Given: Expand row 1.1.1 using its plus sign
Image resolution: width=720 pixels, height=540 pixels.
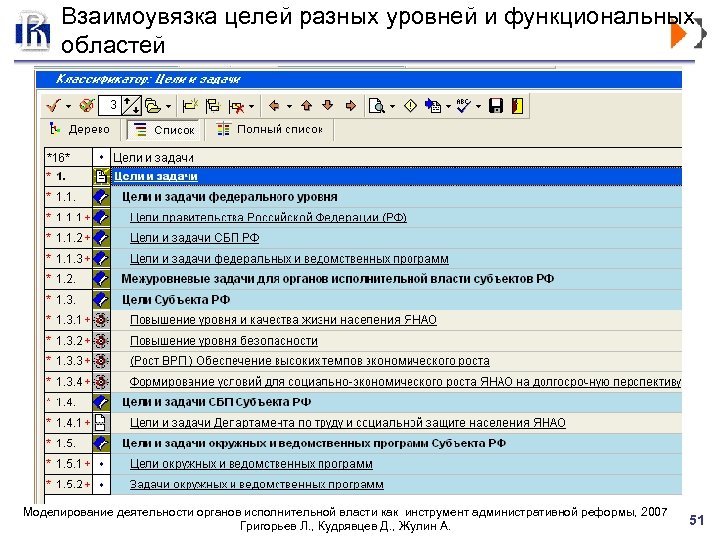Looking at the screenshot, I should click(87, 218).
